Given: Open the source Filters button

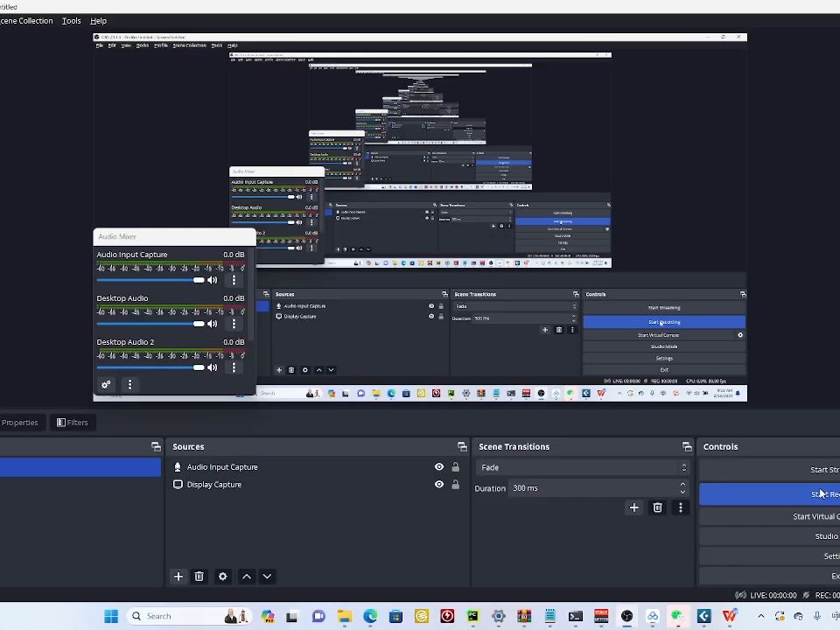Looking at the screenshot, I should [x=73, y=422].
